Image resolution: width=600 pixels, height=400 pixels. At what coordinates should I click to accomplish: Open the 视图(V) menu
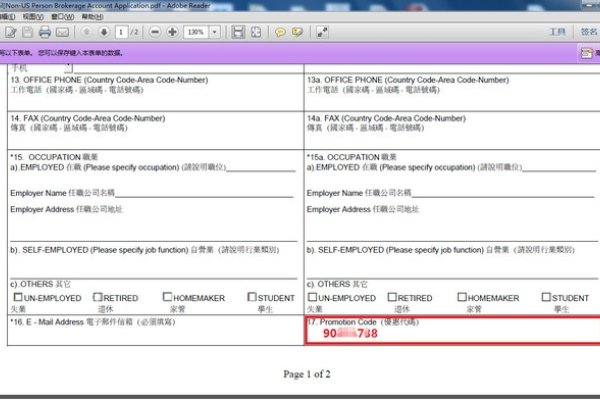(32, 17)
